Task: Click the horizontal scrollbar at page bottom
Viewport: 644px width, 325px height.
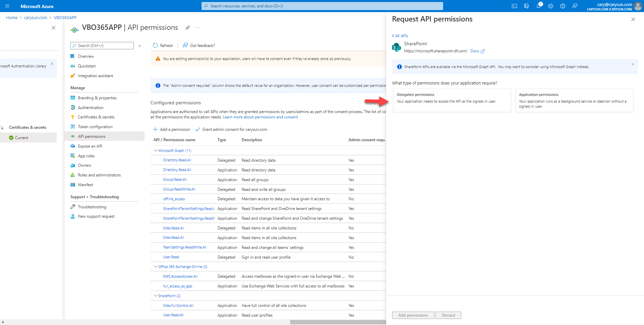Action: (x=338, y=322)
